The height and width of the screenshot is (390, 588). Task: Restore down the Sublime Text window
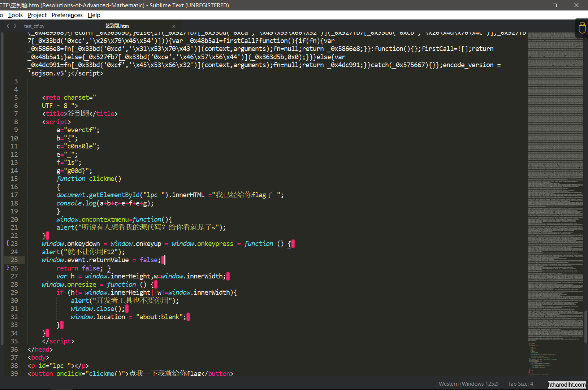point(555,5)
